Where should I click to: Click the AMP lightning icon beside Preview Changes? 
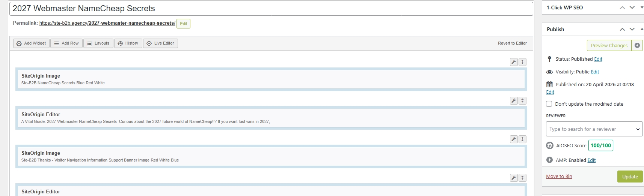tap(637, 45)
